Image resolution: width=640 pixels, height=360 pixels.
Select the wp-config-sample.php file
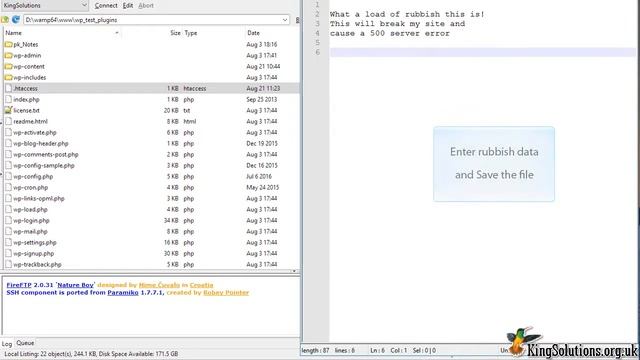click(x=44, y=166)
